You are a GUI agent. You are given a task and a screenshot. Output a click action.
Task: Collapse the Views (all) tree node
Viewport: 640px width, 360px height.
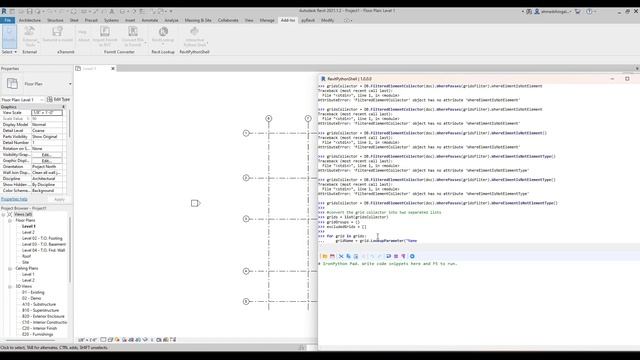pos(4,214)
